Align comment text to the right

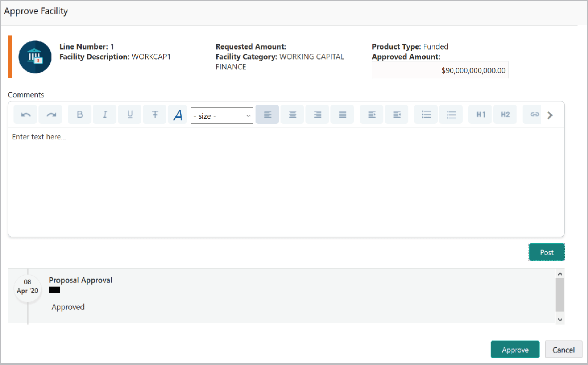[317, 114]
